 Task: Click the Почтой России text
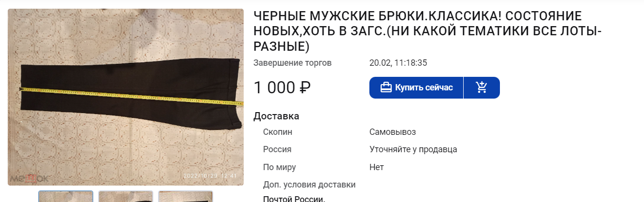point(294,199)
